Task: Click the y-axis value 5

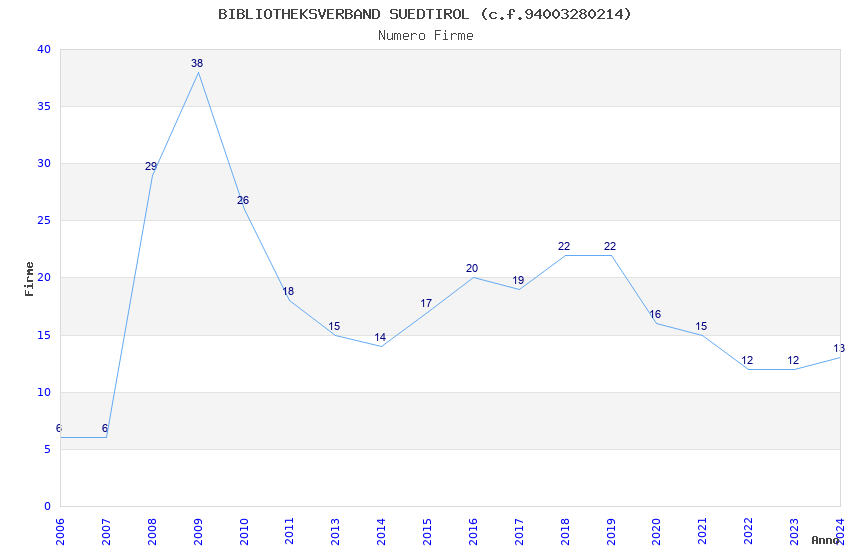Action: click(x=48, y=449)
